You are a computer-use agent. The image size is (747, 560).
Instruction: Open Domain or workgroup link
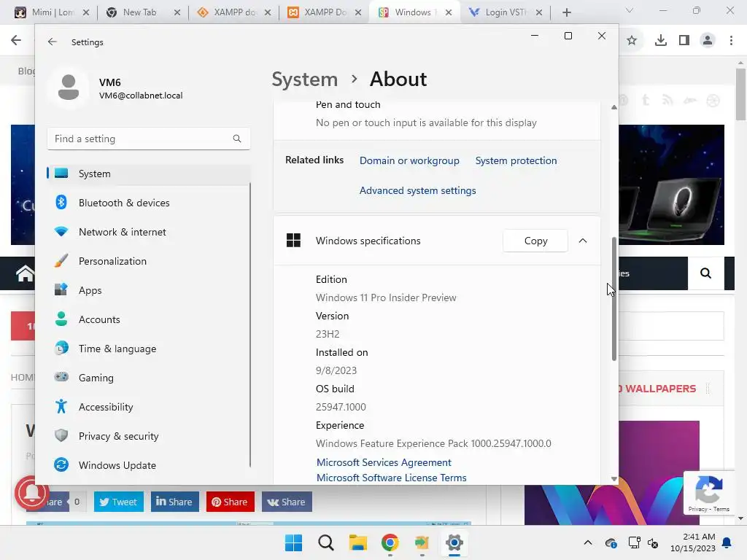tap(409, 160)
